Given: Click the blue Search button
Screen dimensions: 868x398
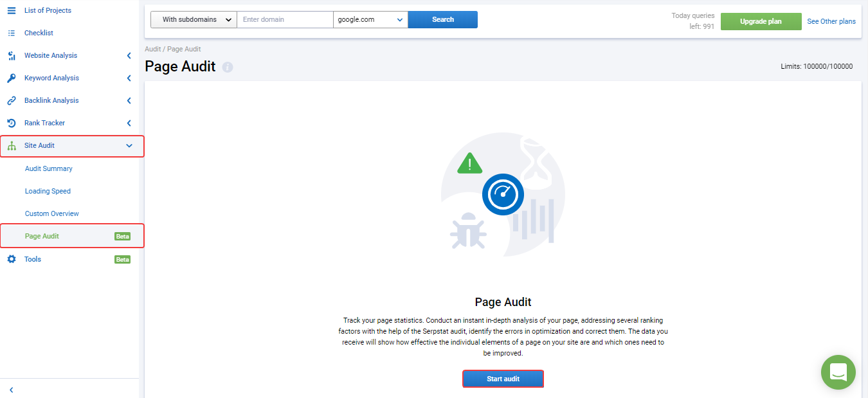Looking at the screenshot, I should point(443,19).
